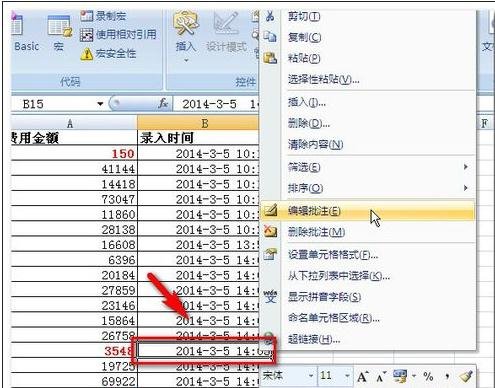This screenshot has width=495, height=388.
Task: Click the Name Box showing B15
Action: point(53,104)
